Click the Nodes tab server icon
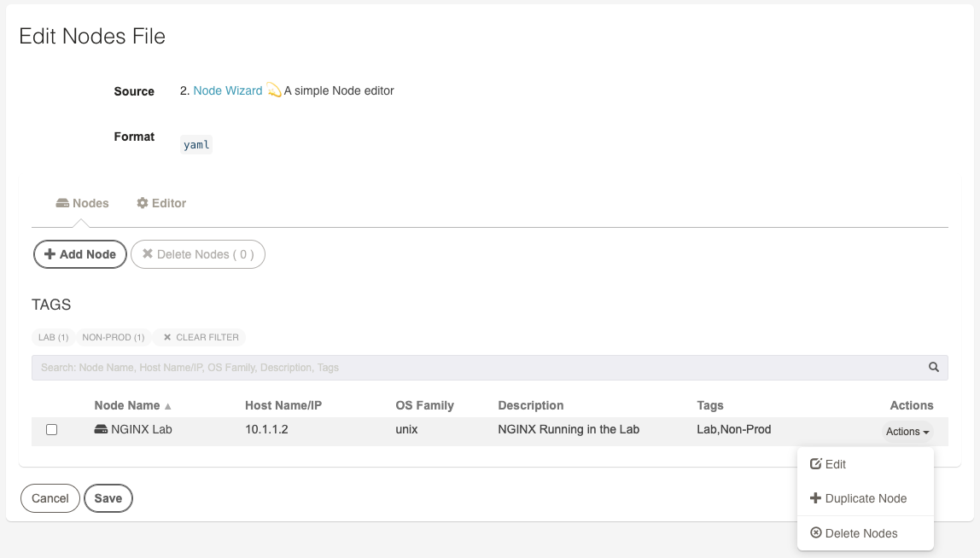980x558 pixels. pos(62,203)
